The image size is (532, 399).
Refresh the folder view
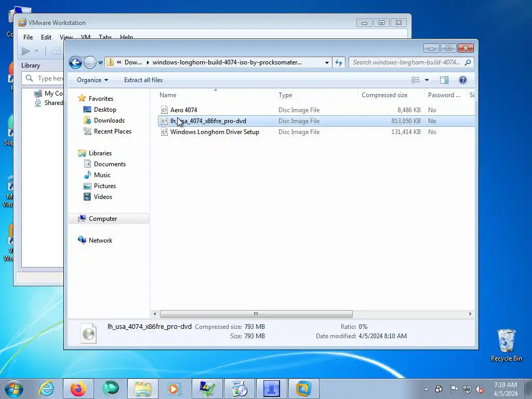tap(339, 62)
